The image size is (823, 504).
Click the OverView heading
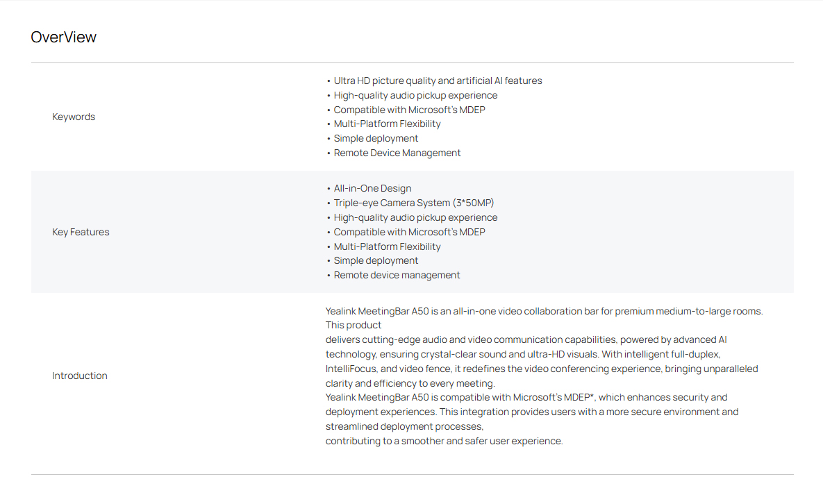pos(63,37)
